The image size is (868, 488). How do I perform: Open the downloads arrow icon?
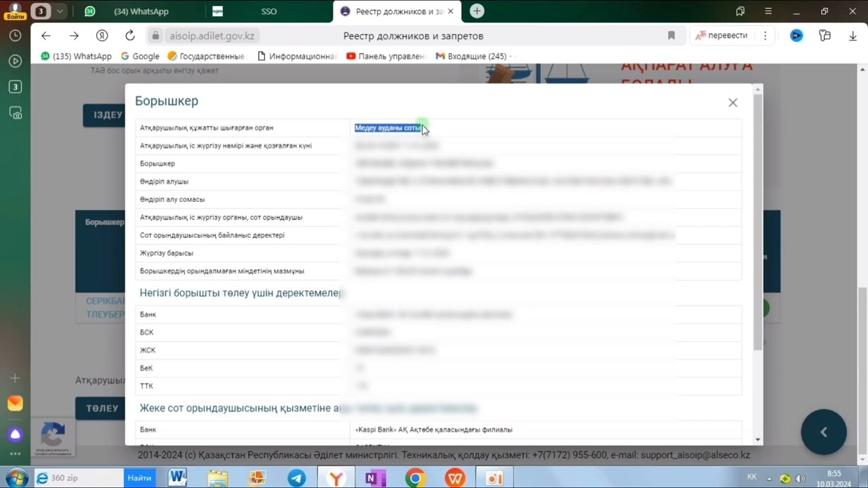[853, 36]
